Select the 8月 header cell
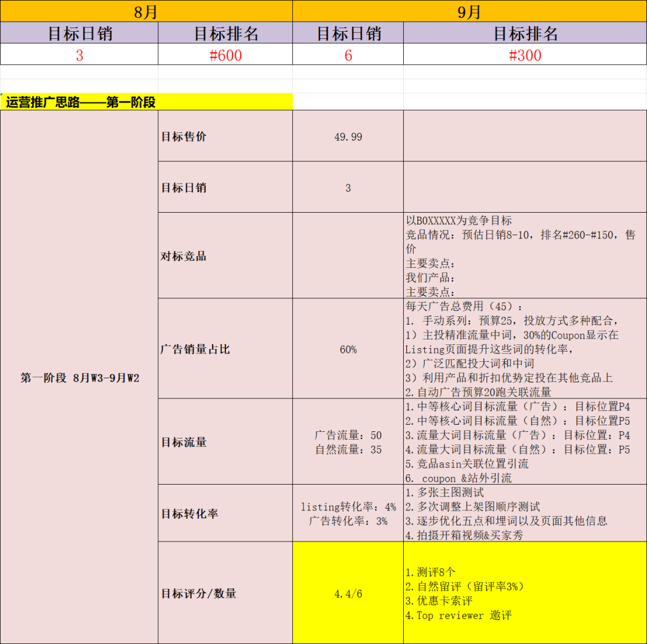The height and width of the screenshot is (644, 647). 147,11
